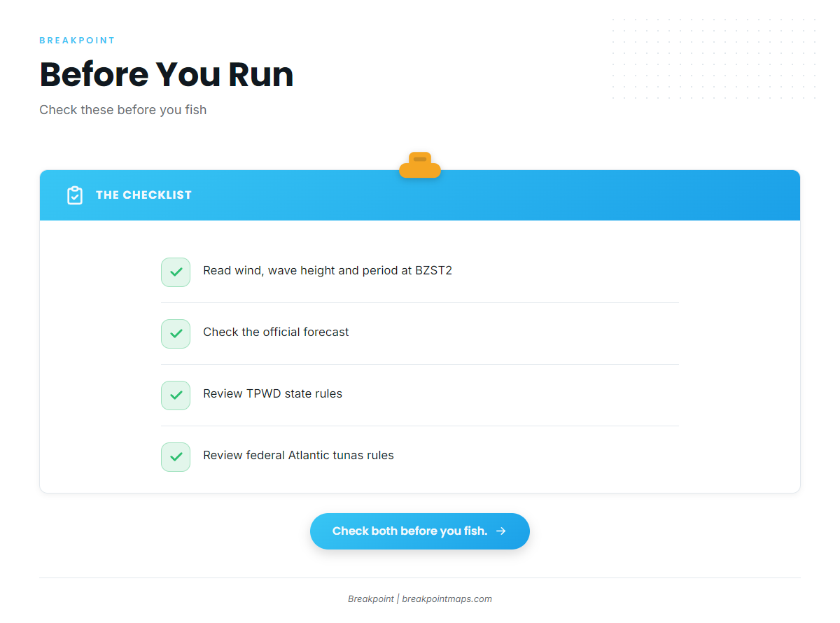
Task: Select the 'Check the official forecast' text
Action: click(x=276, y=332)
